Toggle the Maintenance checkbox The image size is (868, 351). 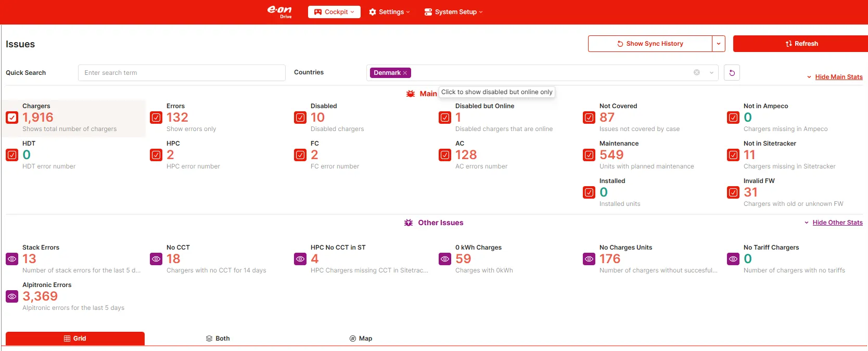click(x=589, y=155)
